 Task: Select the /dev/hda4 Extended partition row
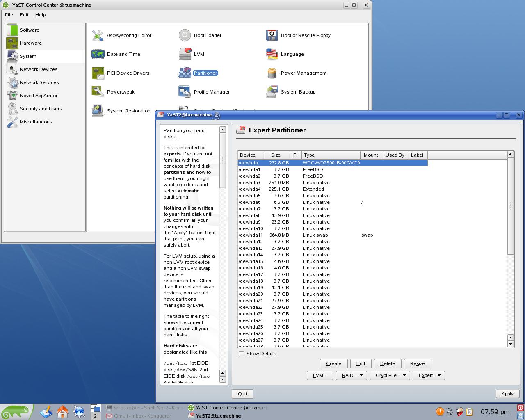pyautogui.click(x=333, y=189)
